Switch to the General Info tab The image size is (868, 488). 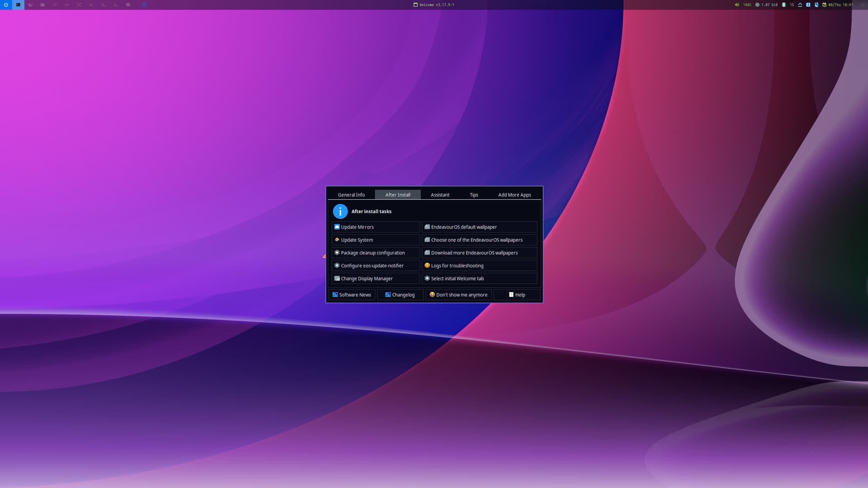point(351,194)
